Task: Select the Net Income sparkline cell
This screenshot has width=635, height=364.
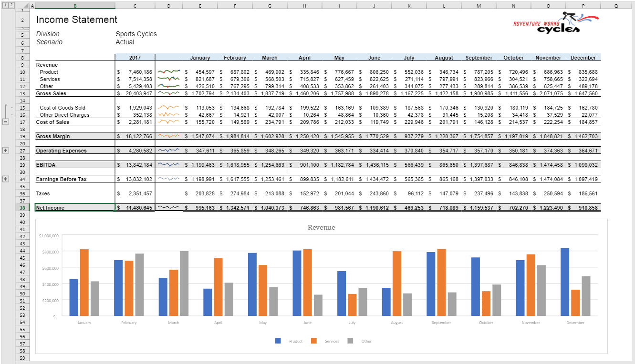Action: point(169,208)
